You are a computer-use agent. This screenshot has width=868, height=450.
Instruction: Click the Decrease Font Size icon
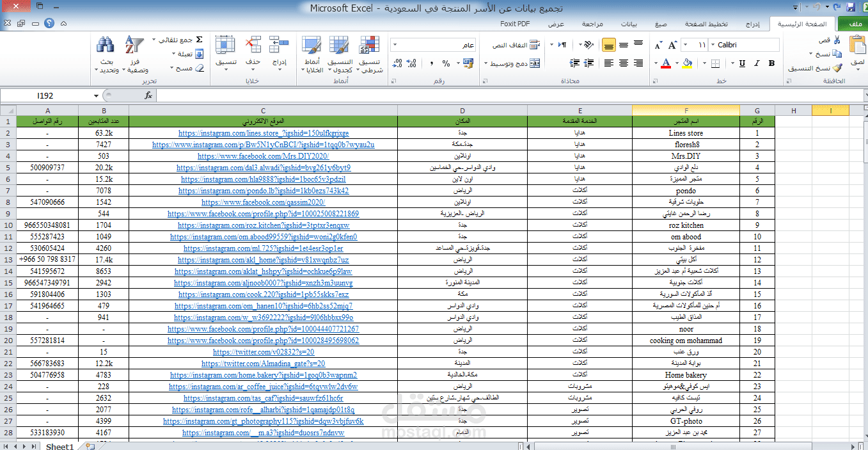659,45
